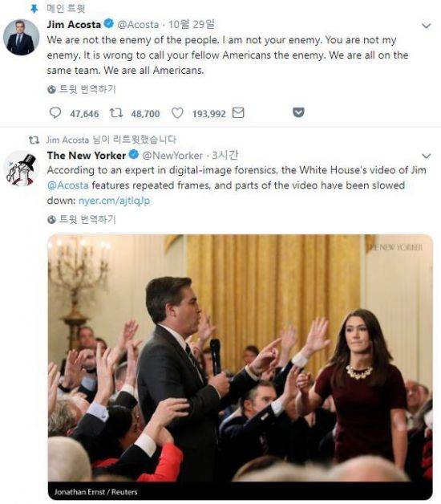Open Jim Acosta's profile picture
Image resolution: width=441 pixels, height=504 pixels.
(21, 37)
